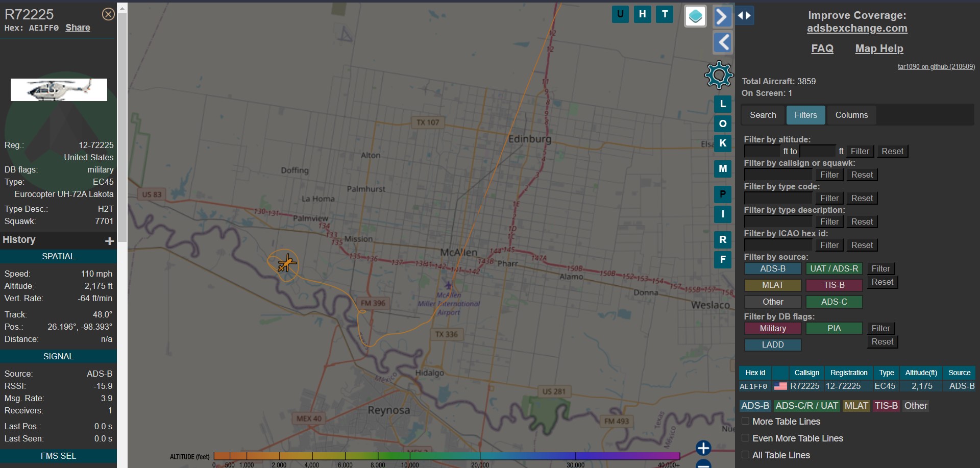Click the P map toggle button
The image size is (980, 468).
pyautogui.click(x=722, y=194)
